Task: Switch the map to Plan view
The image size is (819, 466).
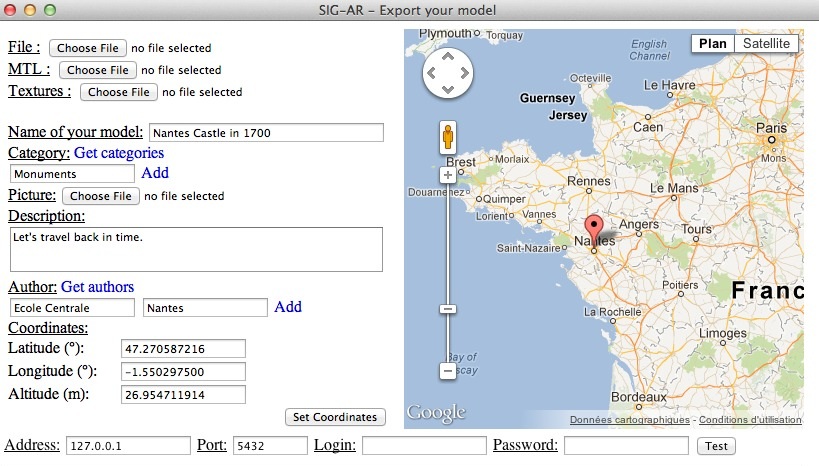Action: pyautogui.click(x=712, y=43)
